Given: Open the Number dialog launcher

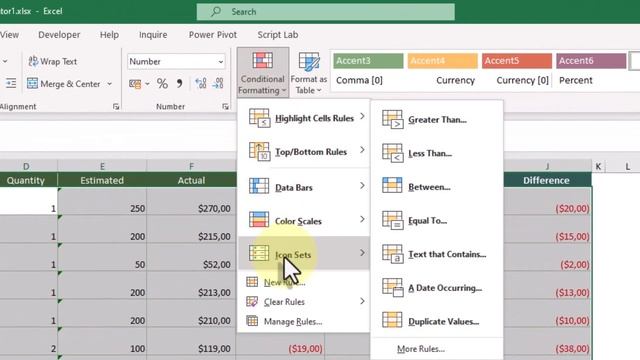Looking at the screenshot, I should 225,107.
